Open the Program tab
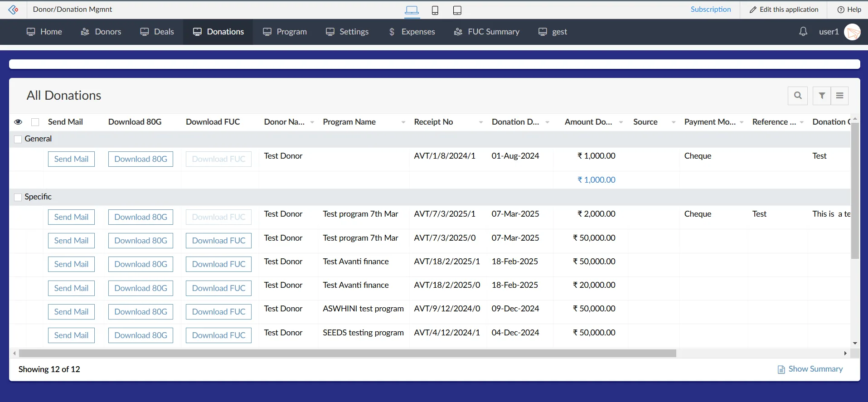 tap(285, 32)
